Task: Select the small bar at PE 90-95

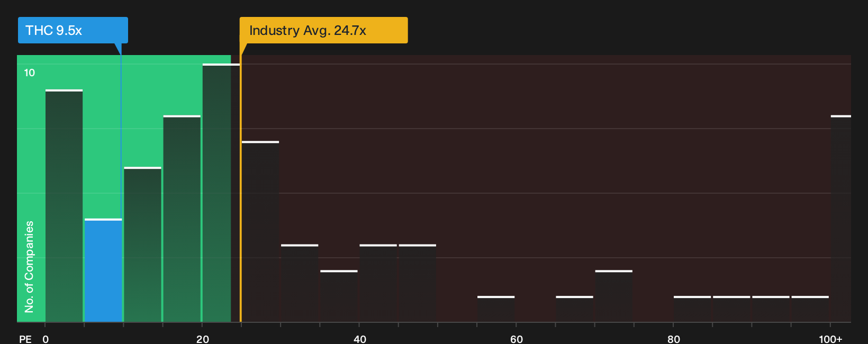Action: (x=771, y=309)
